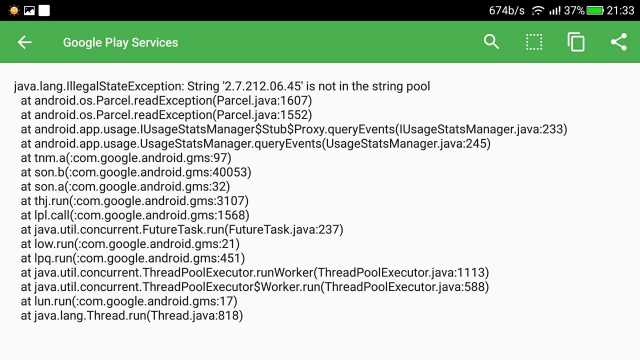Tap the white square notification icon
The height and width of the screenshot is (360, 640).
point(44,10)
